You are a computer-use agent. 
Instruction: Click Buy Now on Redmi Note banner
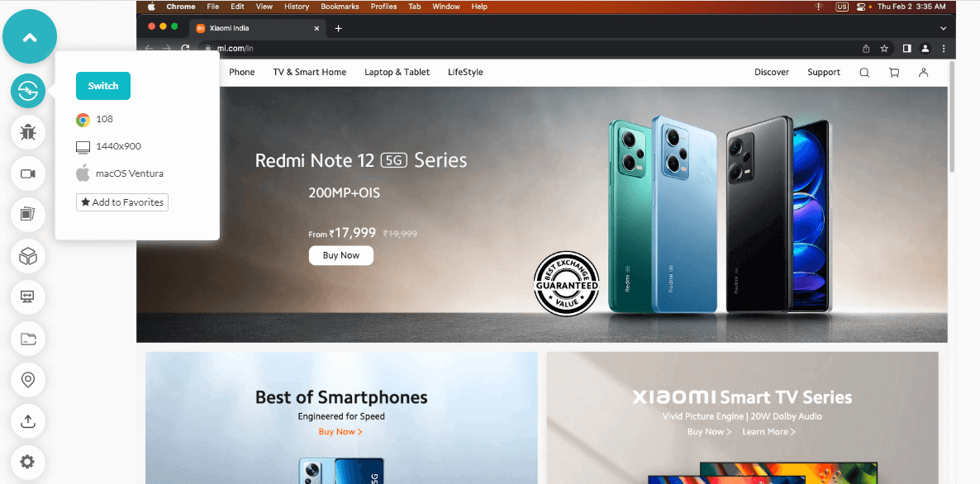341,255
